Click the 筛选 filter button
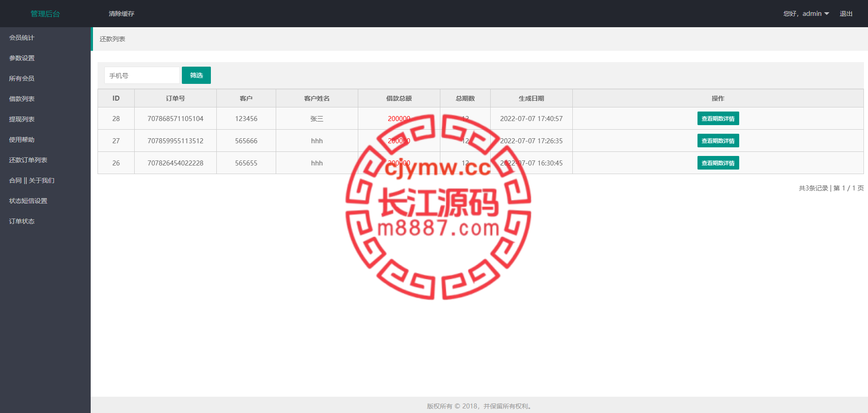 (196, 75)
